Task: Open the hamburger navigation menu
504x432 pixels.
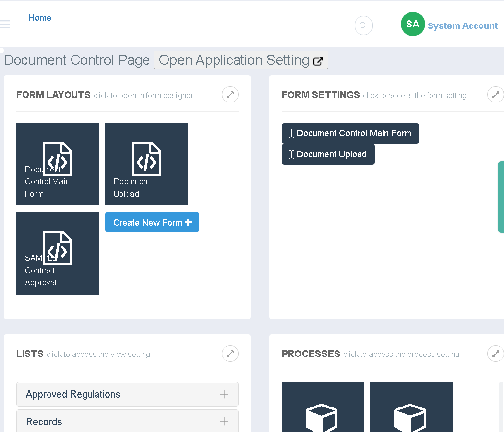Action: (x=5, y=25)
